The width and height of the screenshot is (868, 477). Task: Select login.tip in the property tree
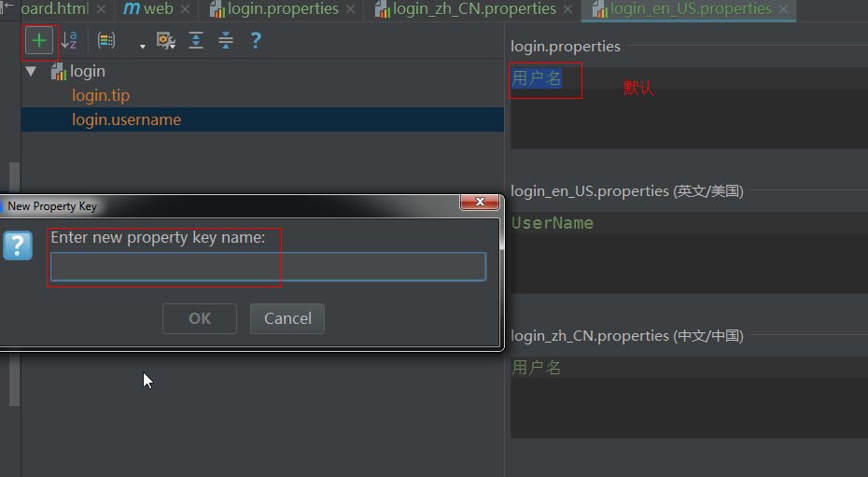pos(101,95)
